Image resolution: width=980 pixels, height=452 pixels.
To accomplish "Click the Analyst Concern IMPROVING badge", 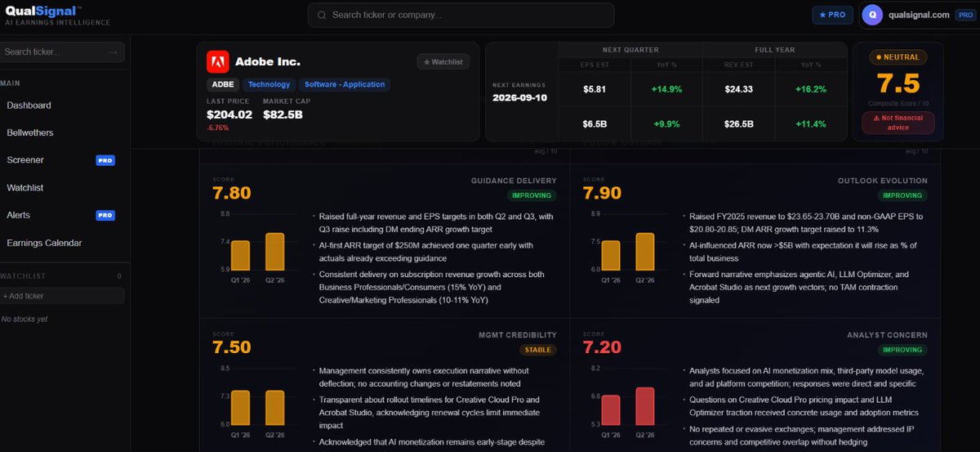I will tap(902, 350).
